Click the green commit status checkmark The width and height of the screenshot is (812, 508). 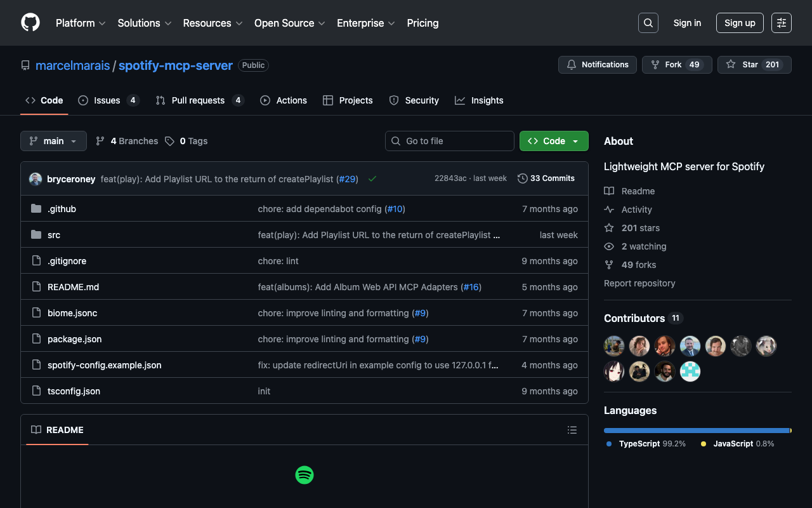(372, 179)
